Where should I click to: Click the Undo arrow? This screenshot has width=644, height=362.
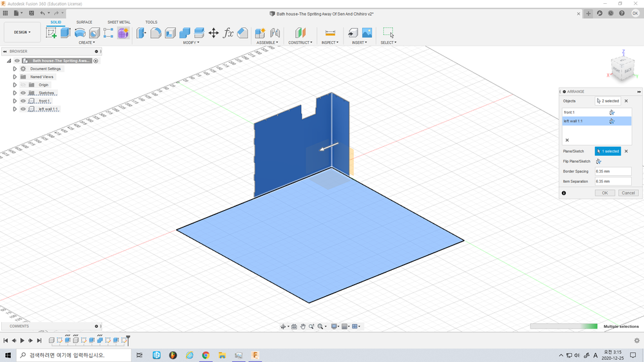[43, 13]
